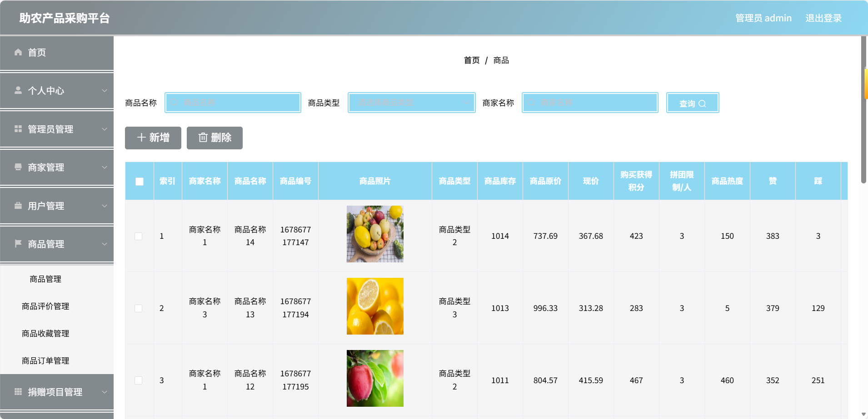Open the red apple photo thumbnail
The height and width of the screenshot is (419, 868).
point(375,379)
